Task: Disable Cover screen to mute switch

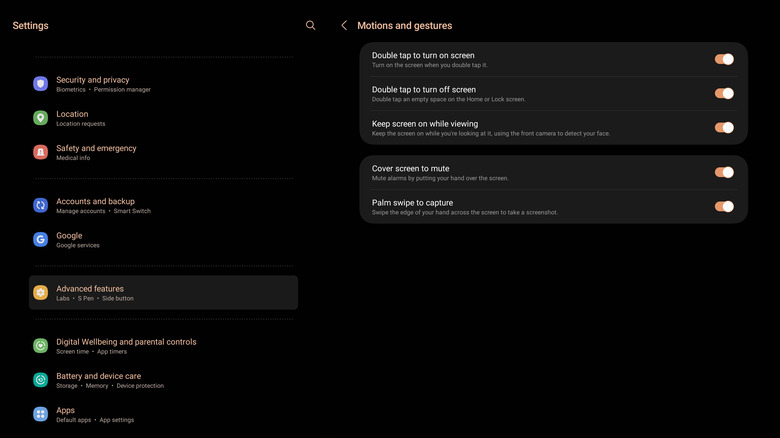Action: click(724, 172)
